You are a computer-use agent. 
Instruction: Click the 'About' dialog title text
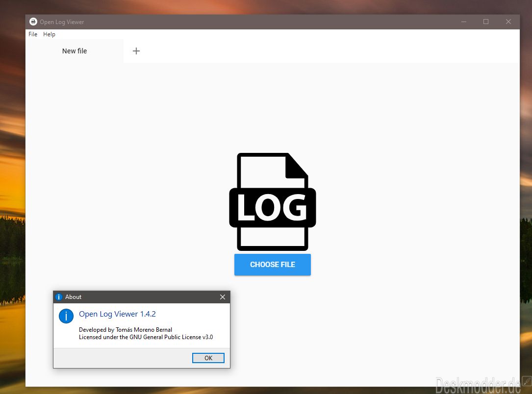coord(73,297)
